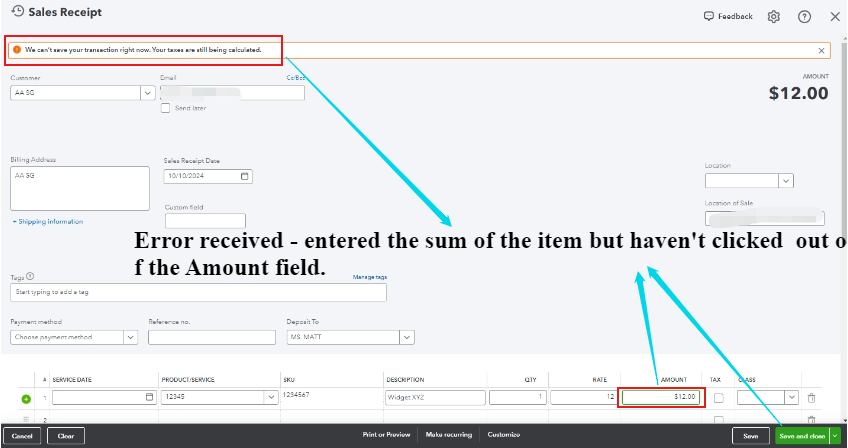
Task: Click the Save button
Action: 750,436
